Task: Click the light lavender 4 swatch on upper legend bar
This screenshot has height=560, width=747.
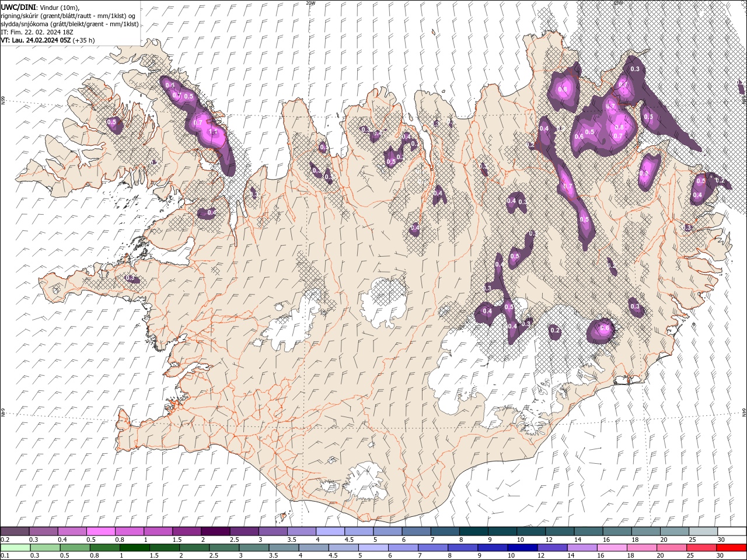Action: click(x=330, y=531)
